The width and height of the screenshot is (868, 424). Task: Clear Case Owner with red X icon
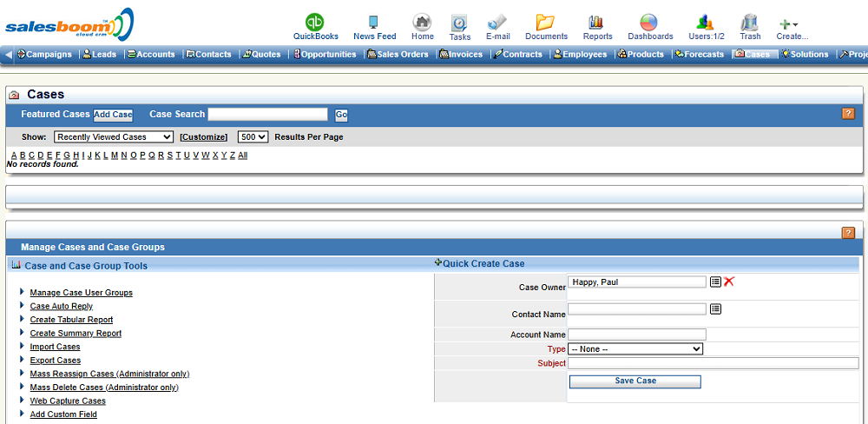[729, 282]
